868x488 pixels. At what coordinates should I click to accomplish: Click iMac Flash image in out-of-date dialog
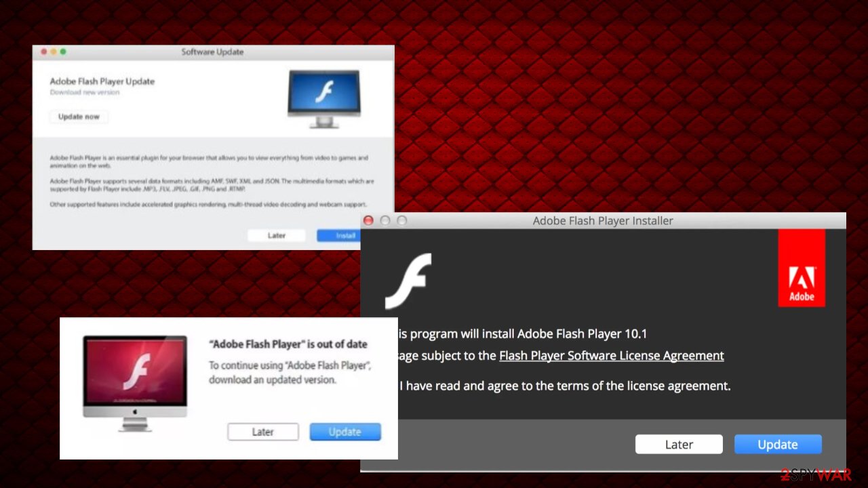point(134,383)
